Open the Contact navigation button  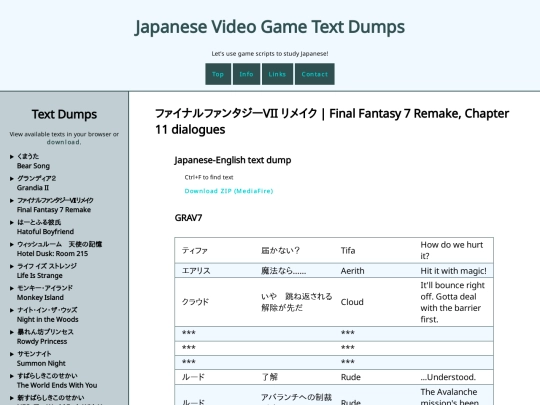coord(314,74)
